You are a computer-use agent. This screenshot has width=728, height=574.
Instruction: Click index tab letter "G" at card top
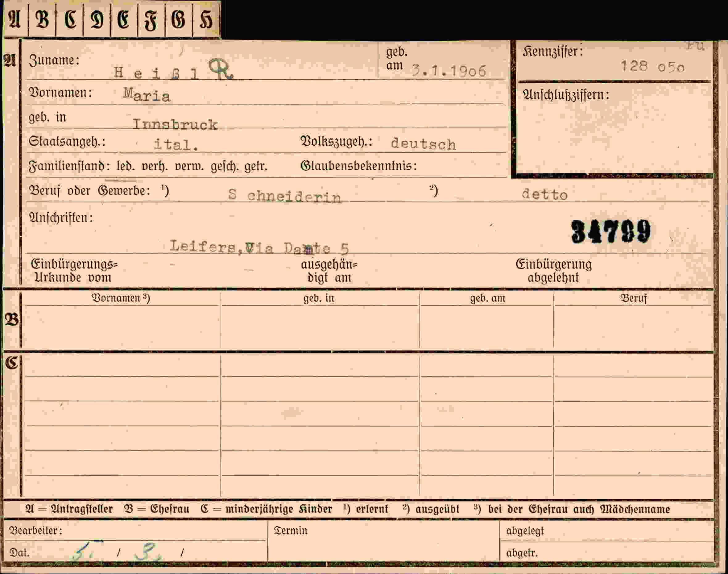point(178,19)
